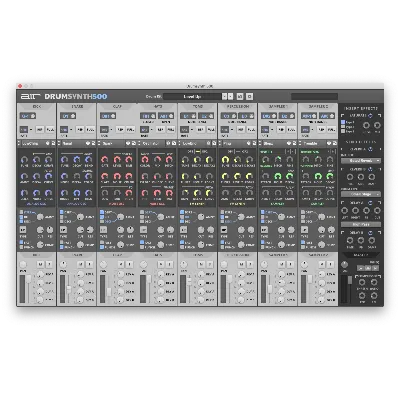Solo the Kick channel
This screenshot has height=400, width=400.
[49, 264]
